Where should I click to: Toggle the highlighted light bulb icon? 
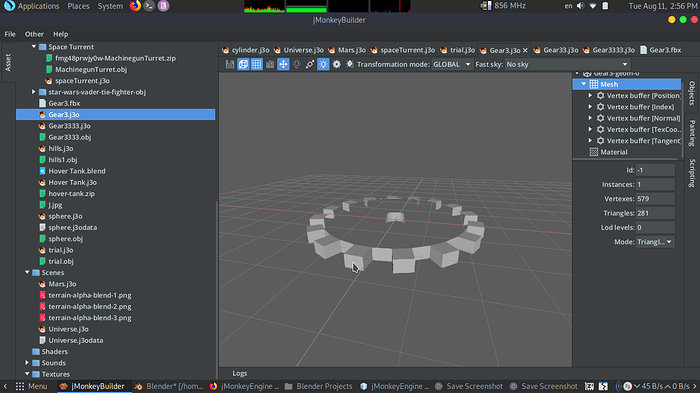tap(323, 64)
